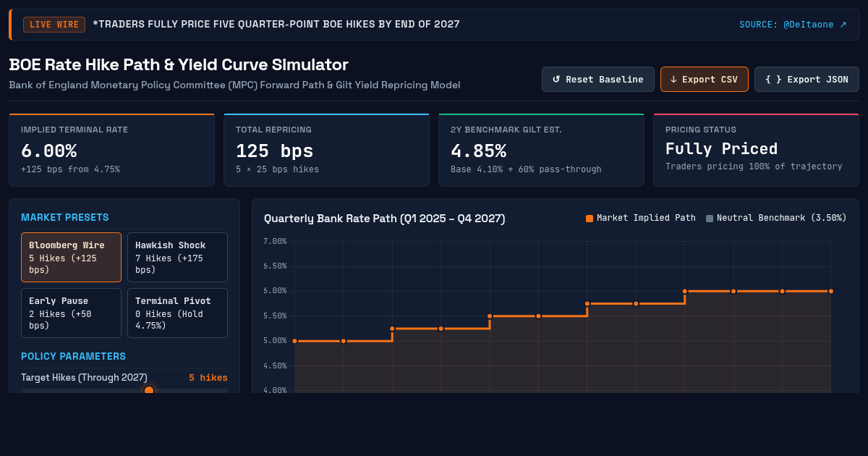Open the @DeItaone source link
Image resolution: width=868 pixels, height=456 pixels.
tap(793, 25)
